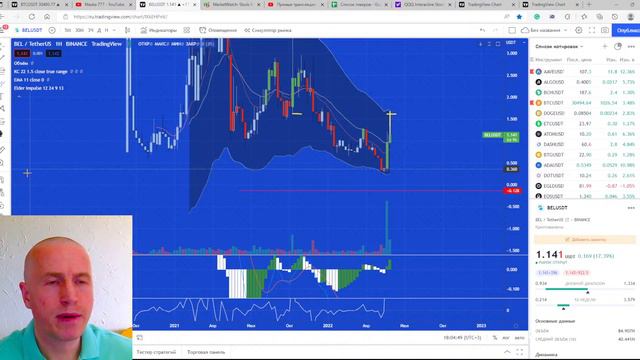This screenshot has width=640, height=360.
Task: Click the undo arrow in the top toolbar
Action: 482,30
